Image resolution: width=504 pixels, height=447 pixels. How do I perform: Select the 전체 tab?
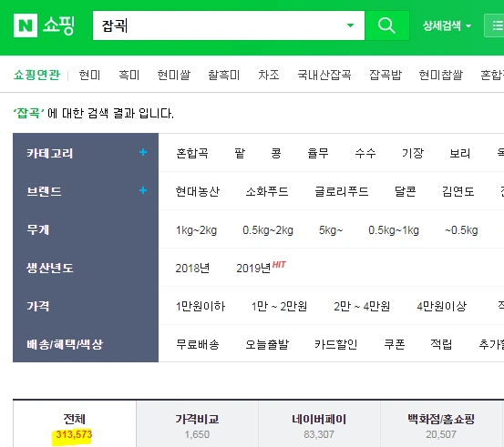click(x=74, y=425)
